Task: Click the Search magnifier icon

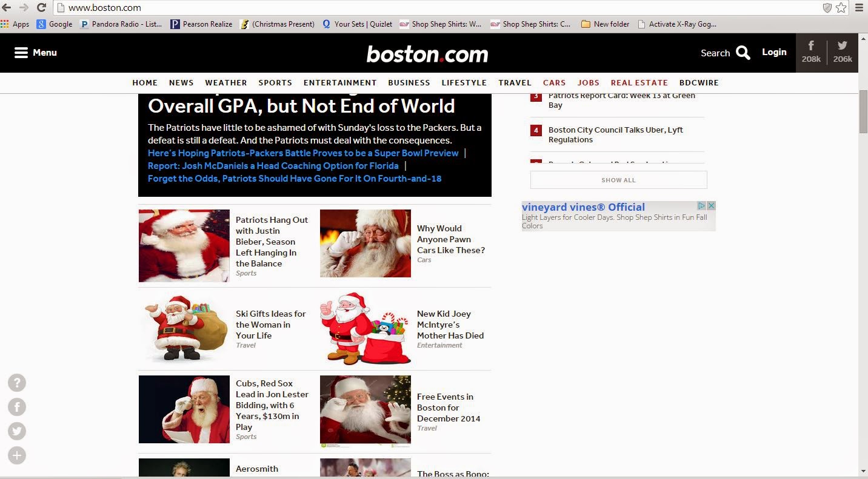Action: click(x=743, y=53)
